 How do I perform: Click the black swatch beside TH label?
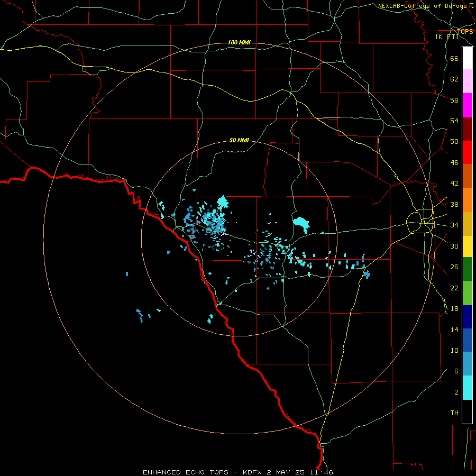[467, 411]
